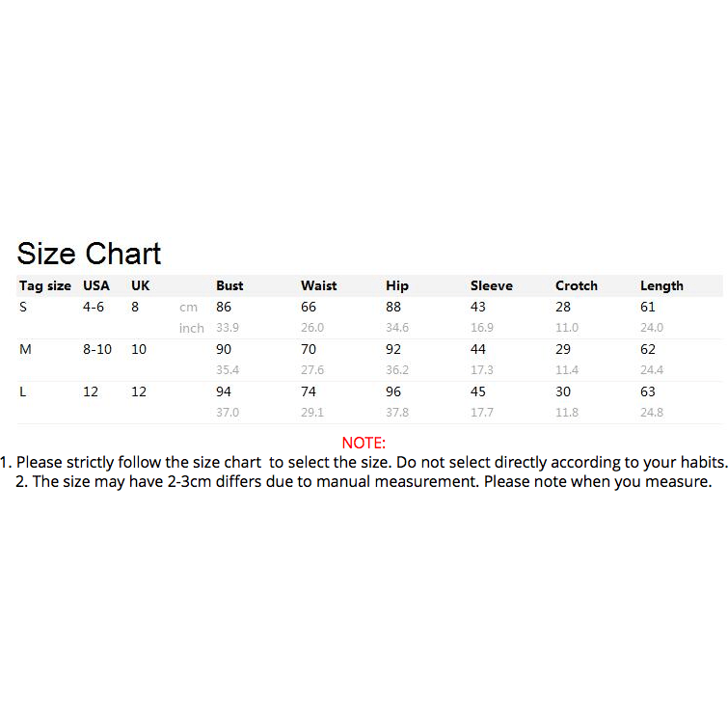Click USA size 8-10 cell
728x728 pixels.
[x=97, y=349]
